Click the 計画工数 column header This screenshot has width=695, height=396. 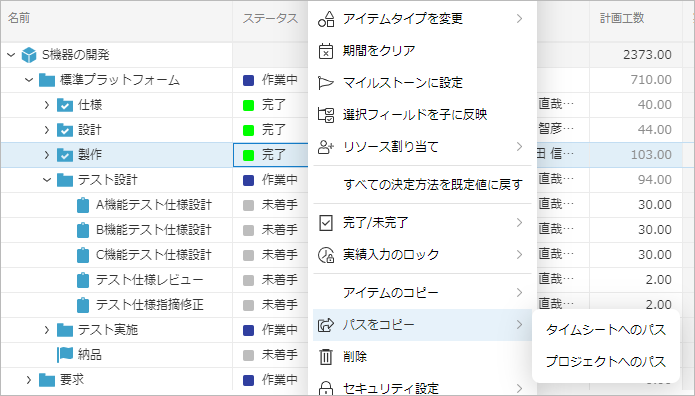(622, 18)
